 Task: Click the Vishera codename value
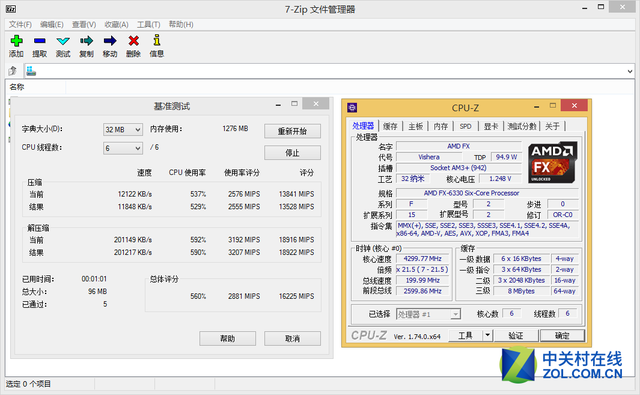429,157
